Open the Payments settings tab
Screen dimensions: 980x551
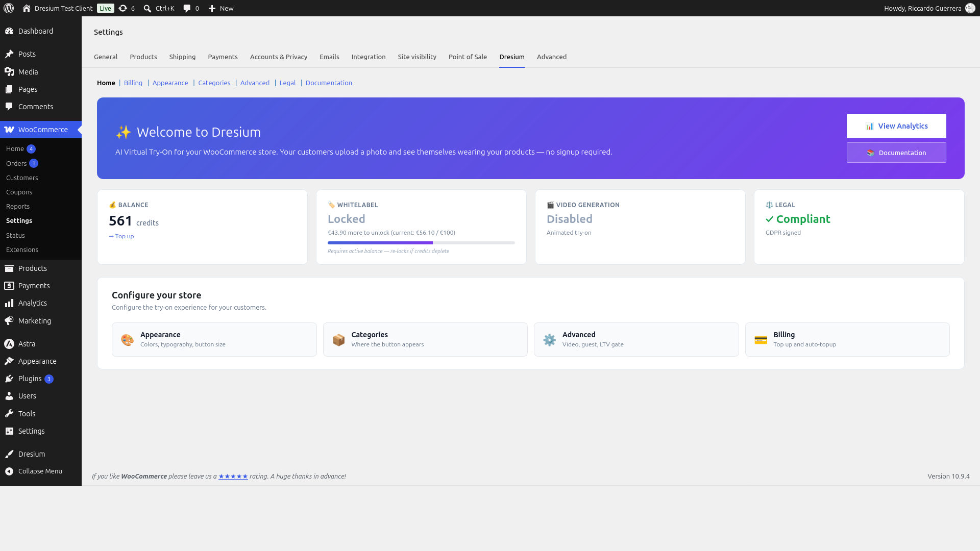point(223,57)
